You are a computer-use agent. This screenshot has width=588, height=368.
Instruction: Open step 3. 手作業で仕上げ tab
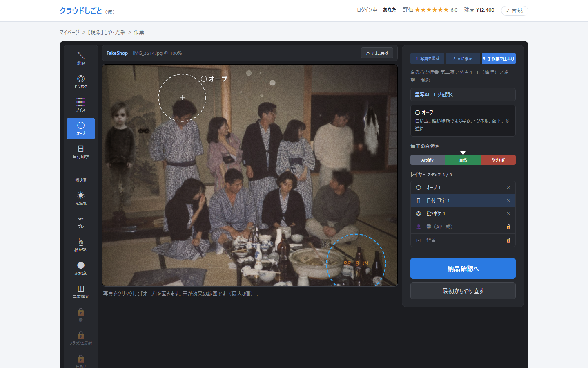pyautogui.click(x=499, y=58)
